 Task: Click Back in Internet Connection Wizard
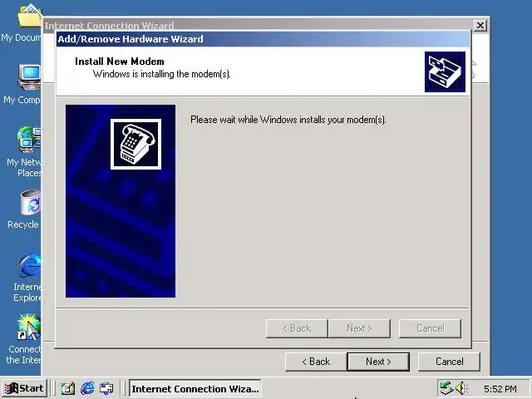[x=316, y=362]
